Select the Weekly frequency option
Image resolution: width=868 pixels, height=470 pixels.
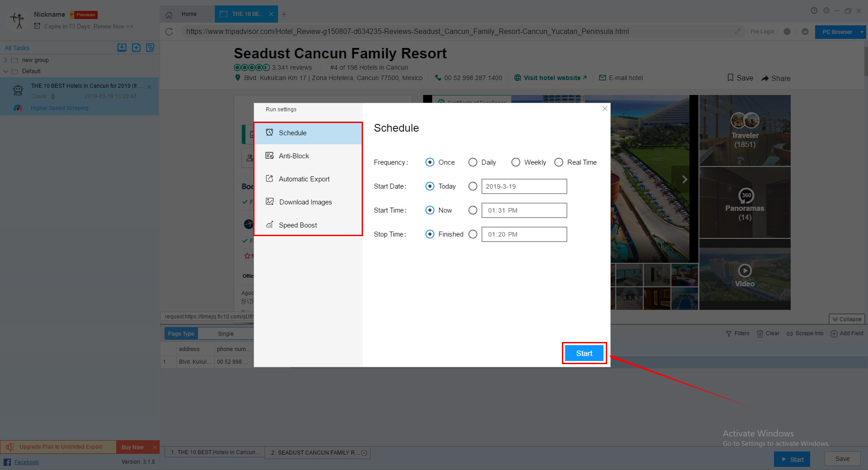click(x=516, y=162)
